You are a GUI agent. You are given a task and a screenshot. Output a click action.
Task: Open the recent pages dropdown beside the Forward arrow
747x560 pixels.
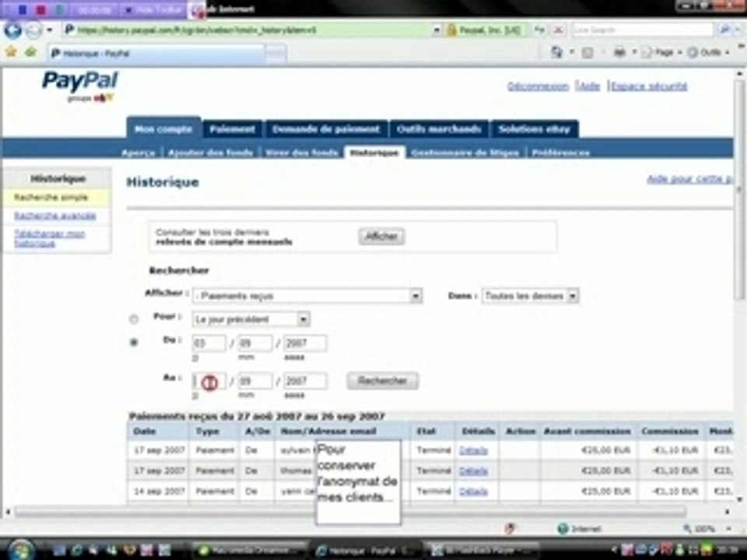tap(50, 30)
